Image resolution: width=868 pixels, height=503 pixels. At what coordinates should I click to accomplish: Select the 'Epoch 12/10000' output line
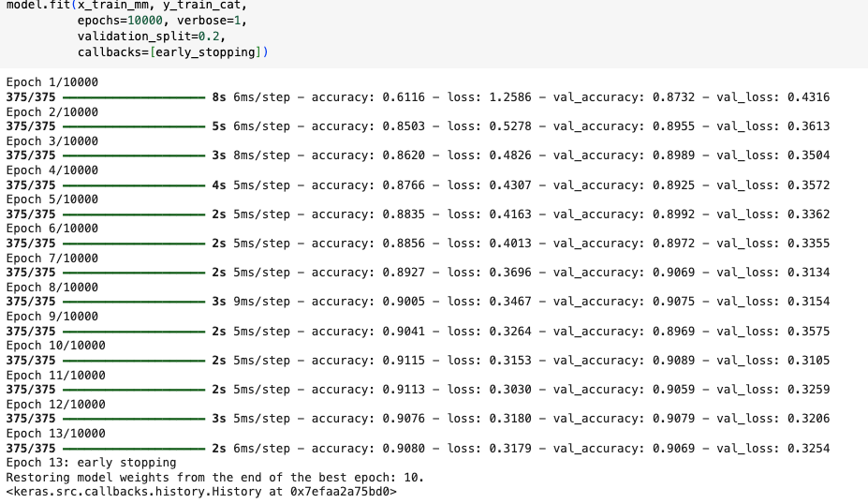coord(55,405)
